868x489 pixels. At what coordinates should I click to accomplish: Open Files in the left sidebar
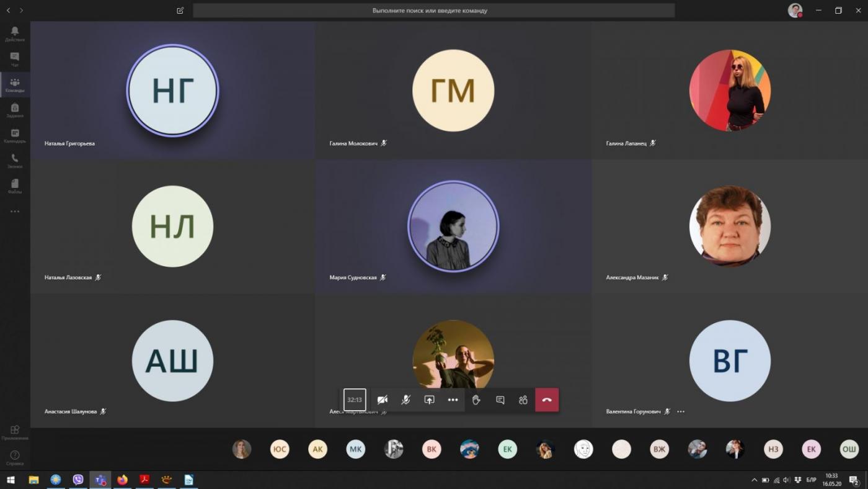click(15, 186)
